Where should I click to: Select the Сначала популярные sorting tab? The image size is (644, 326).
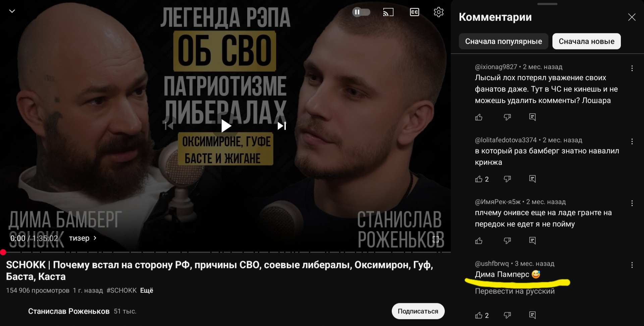coord(503,41)
